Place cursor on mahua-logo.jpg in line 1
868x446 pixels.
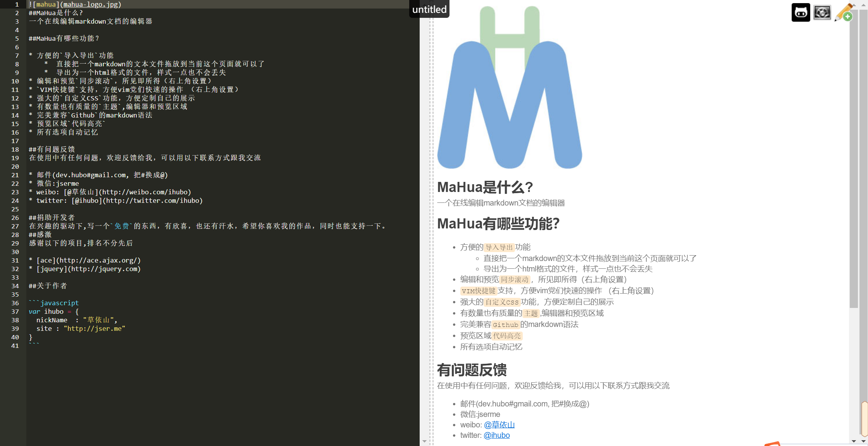coord(91,4)
